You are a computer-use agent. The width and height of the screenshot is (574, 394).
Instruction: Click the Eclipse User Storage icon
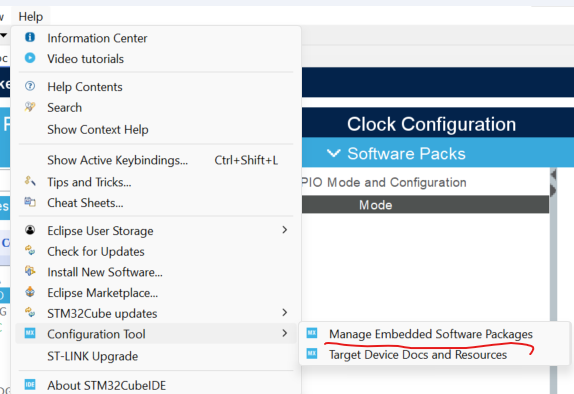(30, 230)
